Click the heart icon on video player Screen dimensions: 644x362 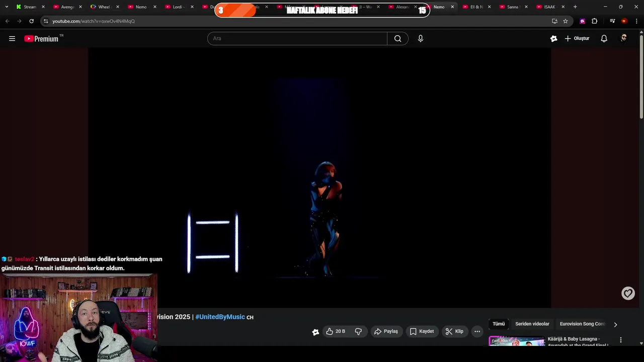628,293
